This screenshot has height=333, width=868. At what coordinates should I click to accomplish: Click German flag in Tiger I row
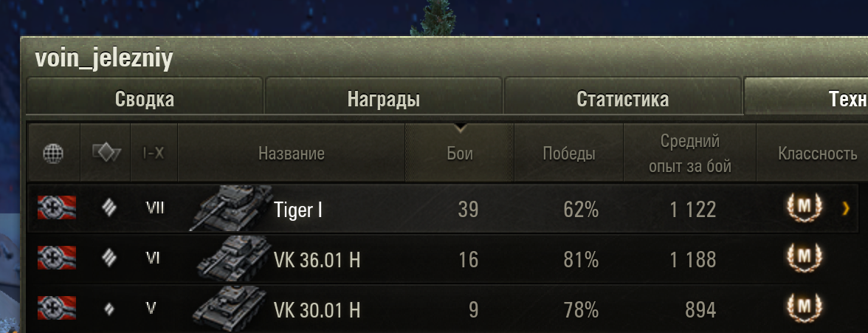pyautogui.click(x=56, y=207)
